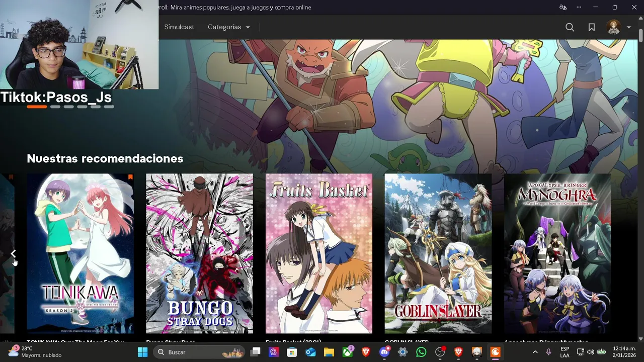Open the Goblin Slayer poster
The width and height of the screenshot is (644, 362).
438,253
